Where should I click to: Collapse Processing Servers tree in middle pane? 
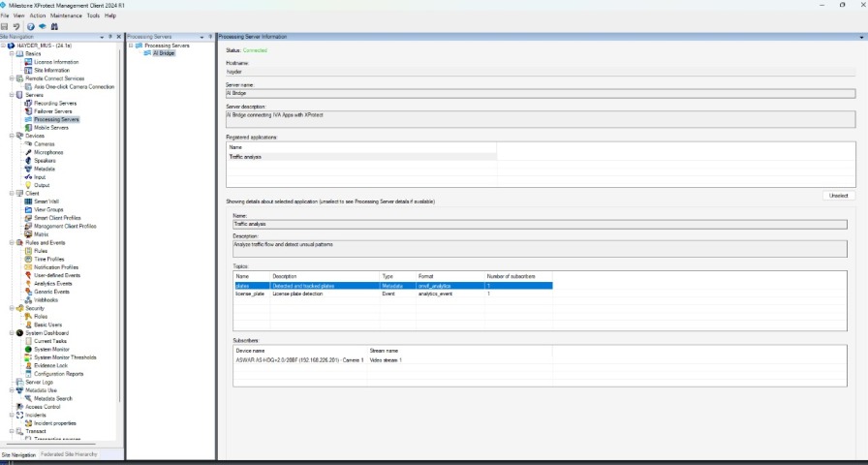[x=130, y=46]
